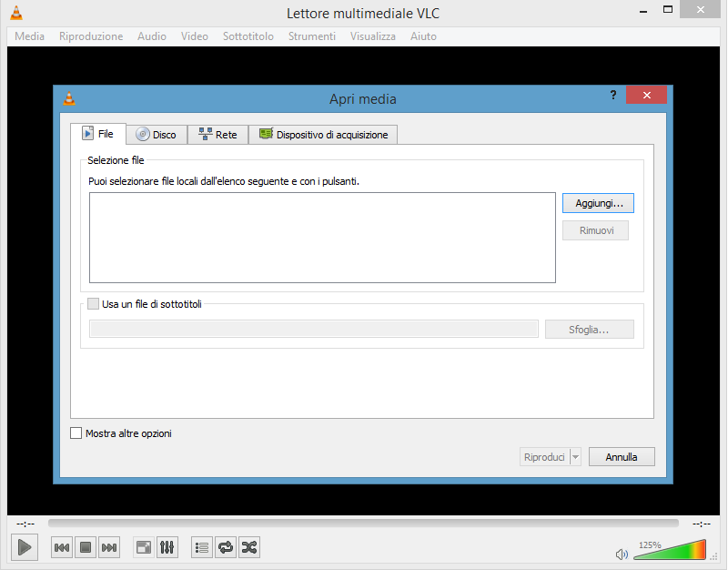
Task: Check Mostra altre opzioni
Action: point(76,433)
